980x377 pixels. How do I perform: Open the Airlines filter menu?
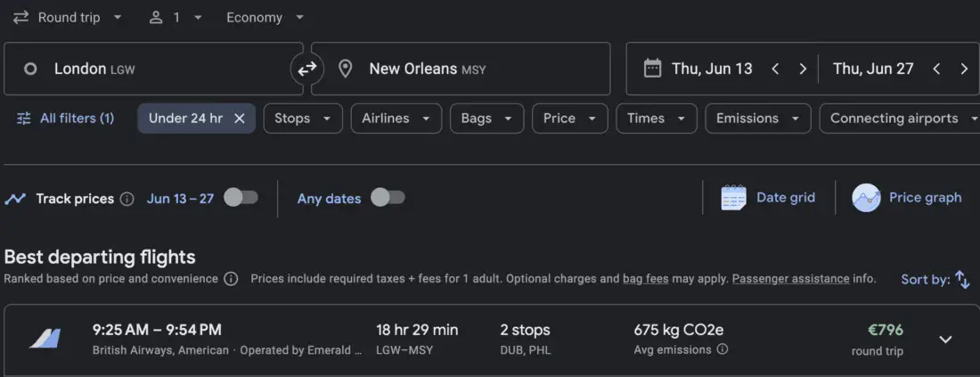tap(396, 119)
